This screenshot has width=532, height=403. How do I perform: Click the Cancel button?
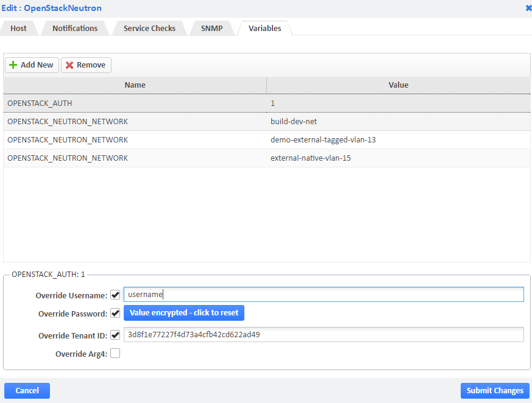point(27,390)
